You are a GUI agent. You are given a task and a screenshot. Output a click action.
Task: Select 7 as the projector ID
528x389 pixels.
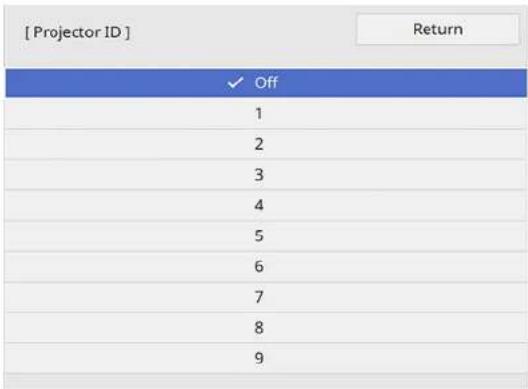(266, 297)
